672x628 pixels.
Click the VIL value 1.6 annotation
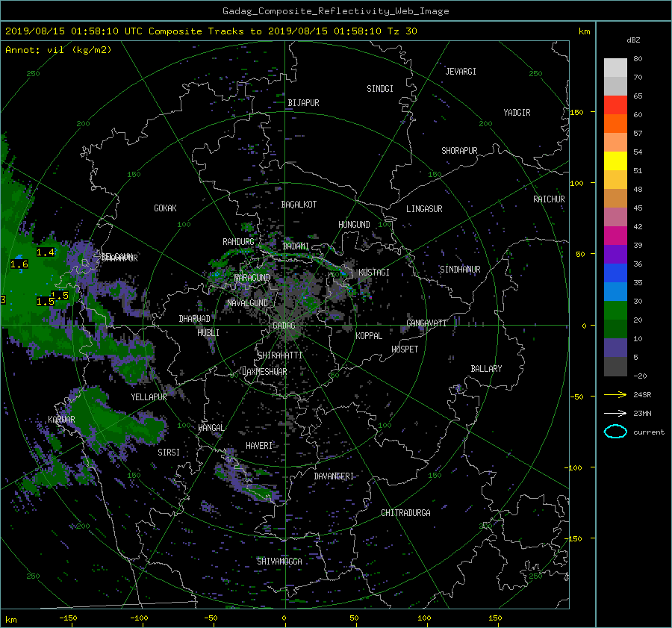pos(19,264)
